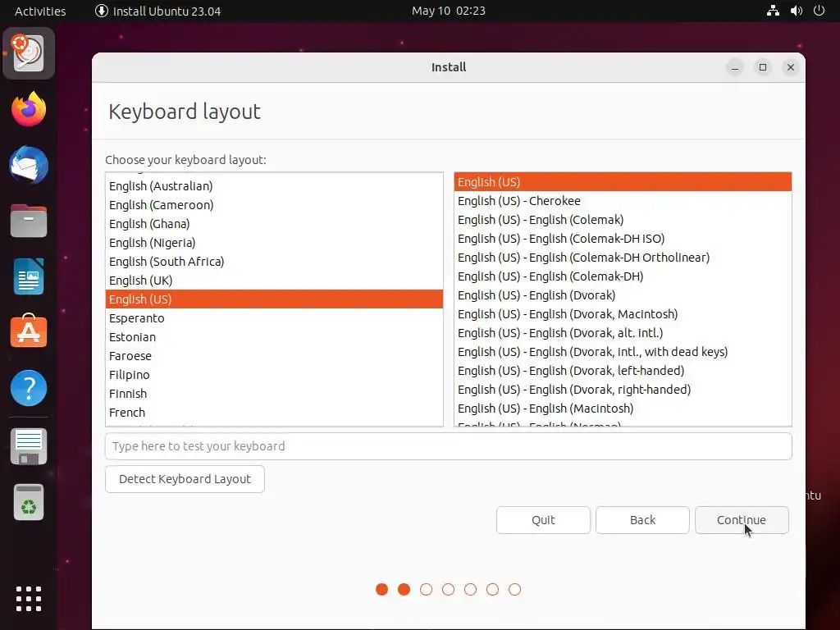Select English (Australian) layout
The width and height of the screenshot is (840, 630).
pyautogui.click(x=274, y=186)
